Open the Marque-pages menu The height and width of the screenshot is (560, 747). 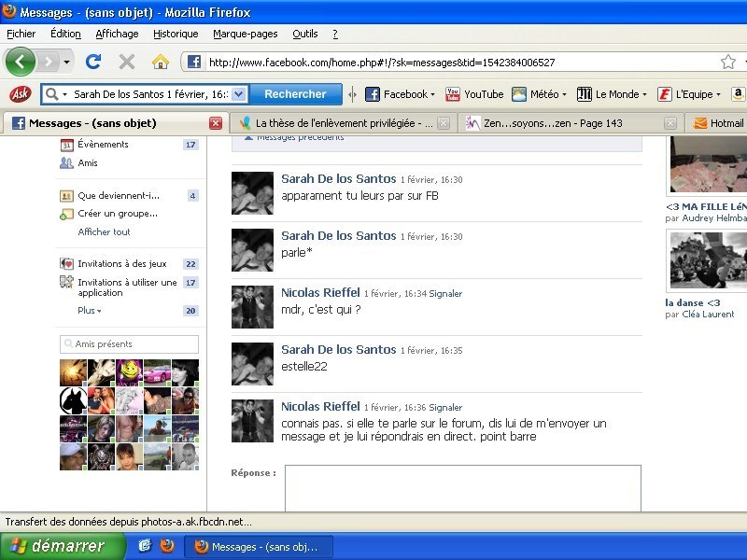[245, 34]
